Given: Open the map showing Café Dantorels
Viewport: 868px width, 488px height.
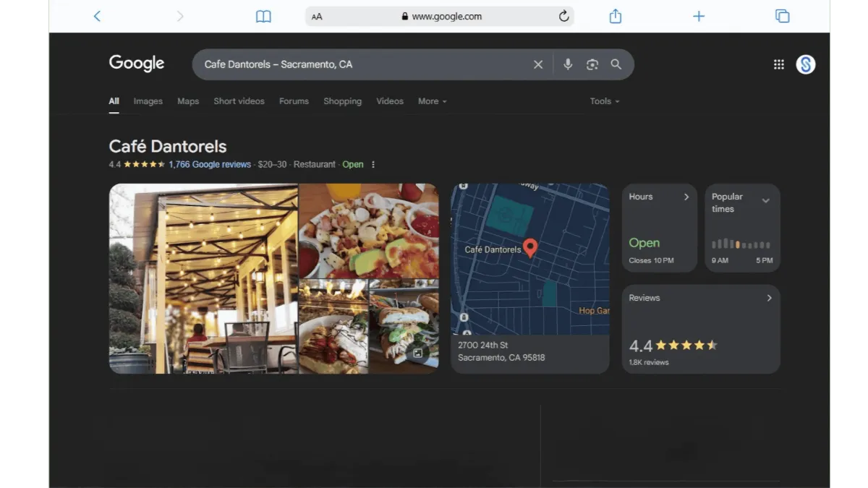Looking at the screenshot, I should pos(530,259).
